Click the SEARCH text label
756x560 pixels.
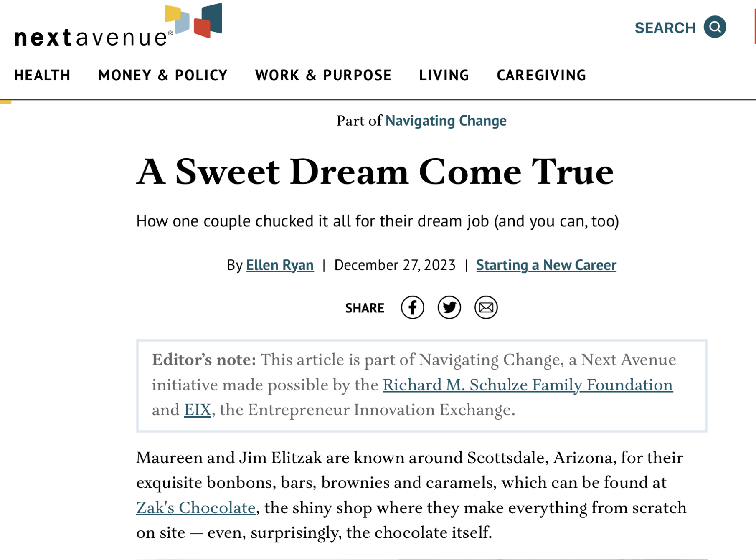[665, 28]
